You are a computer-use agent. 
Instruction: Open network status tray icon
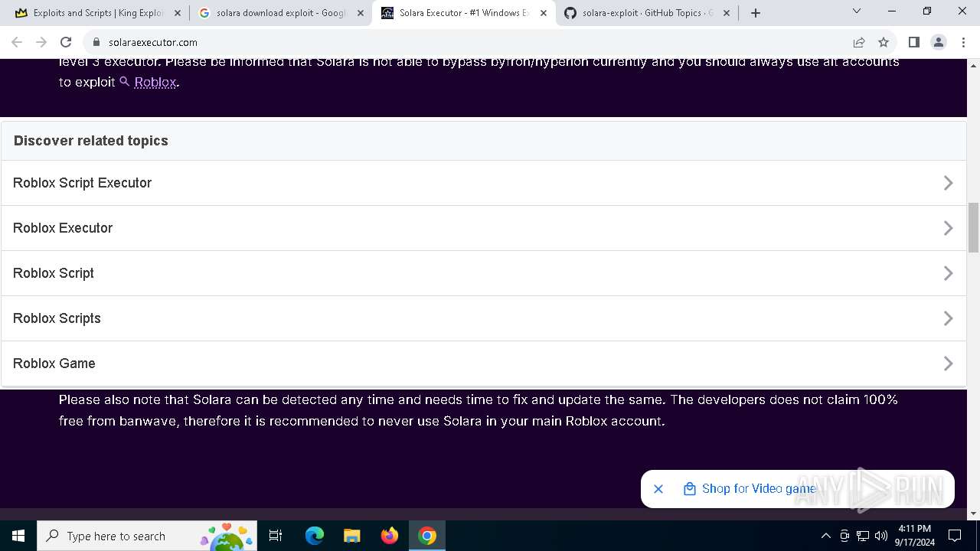click(x=863, y=536)
